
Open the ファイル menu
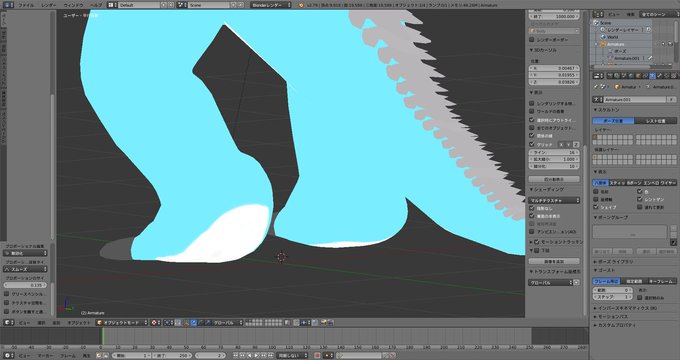[x=26, y=5]
